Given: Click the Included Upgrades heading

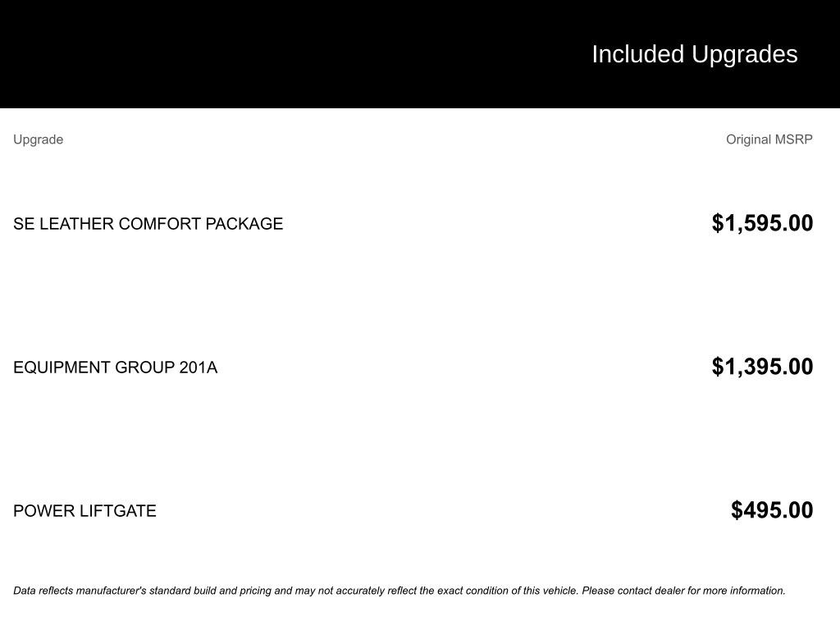Looking at the screenshot, I should [x=694, y=54].
